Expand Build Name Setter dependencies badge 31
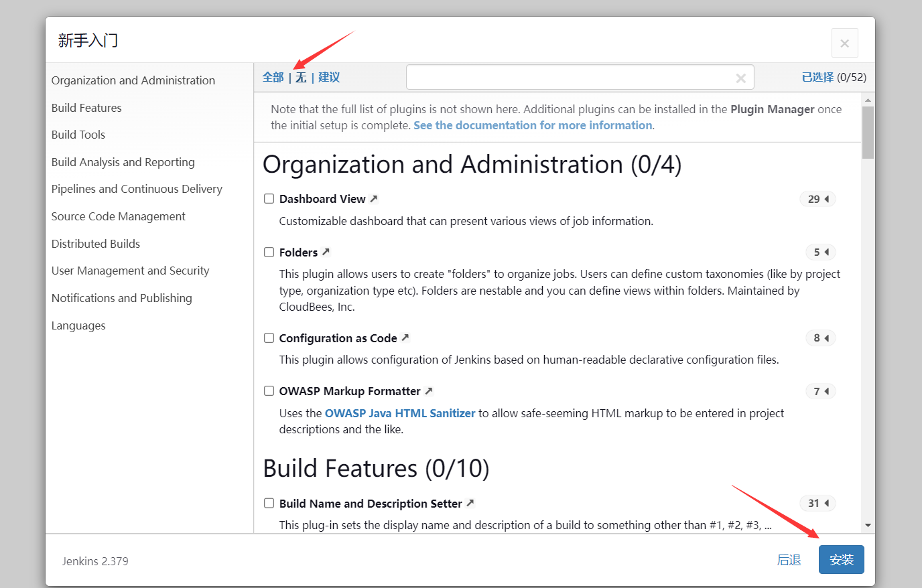The height and width of the screenshot is (588, 922). [x=817, y=503]
